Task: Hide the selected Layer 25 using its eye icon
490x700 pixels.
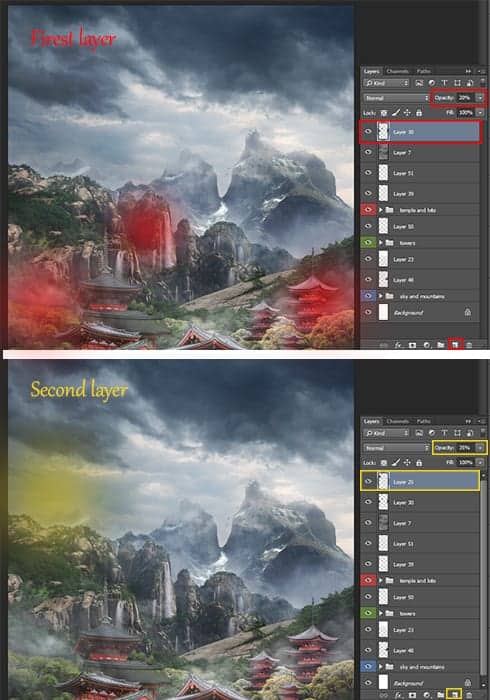Action: pyautogui.click(x=368, y=481)
